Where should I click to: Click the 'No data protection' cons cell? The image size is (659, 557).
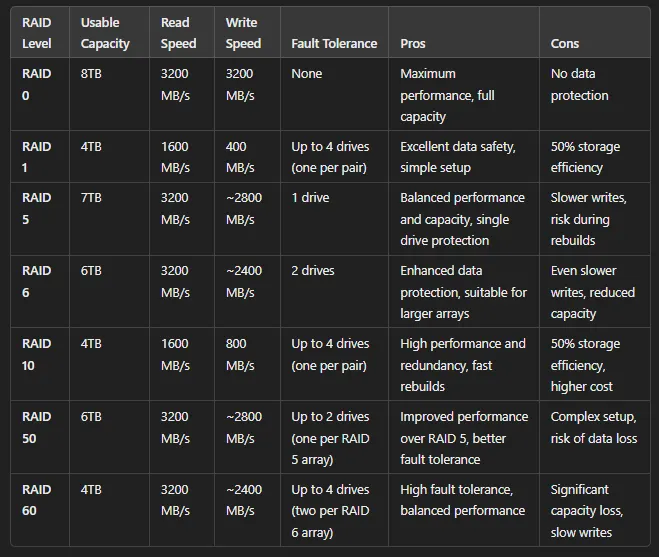coord(580,84)
